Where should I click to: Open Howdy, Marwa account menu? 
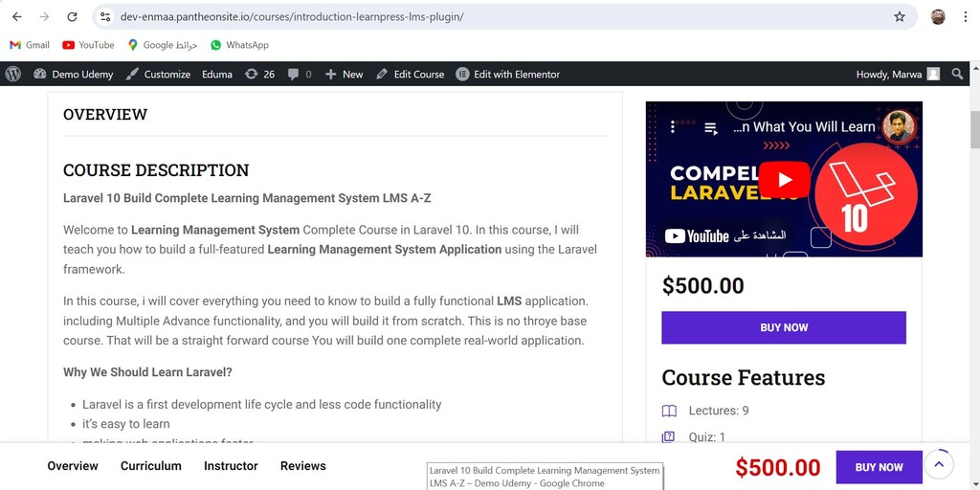click(x=898, y=74)
